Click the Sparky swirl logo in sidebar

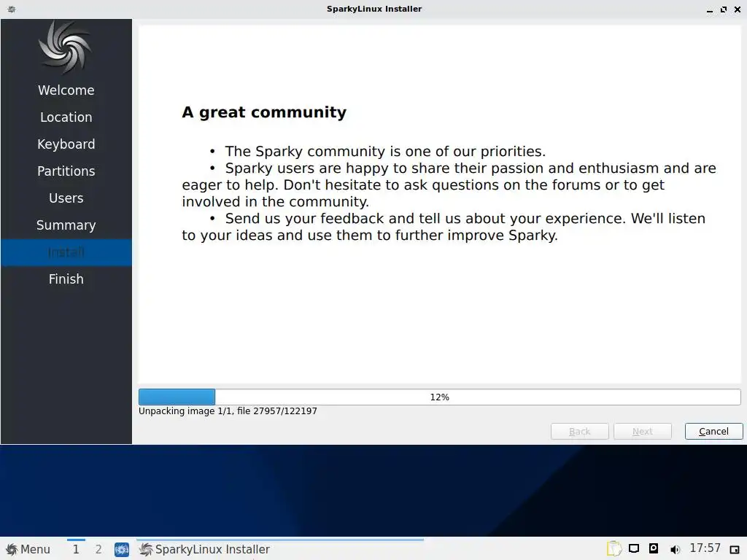[65, 48]
